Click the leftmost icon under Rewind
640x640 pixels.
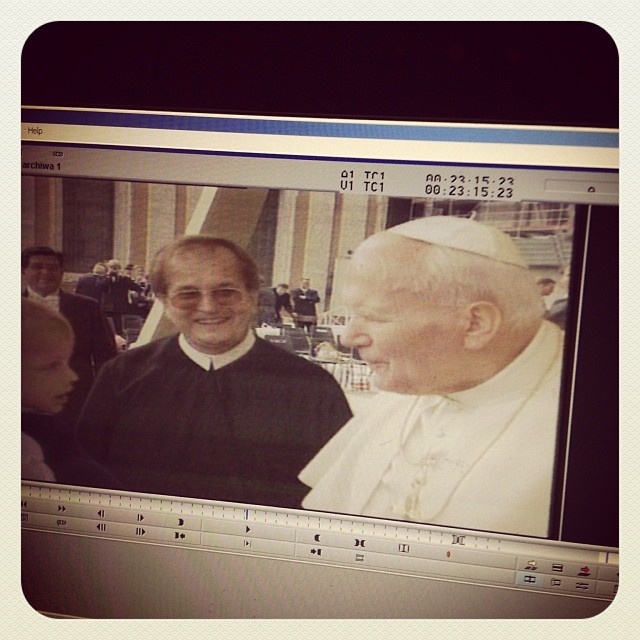pyautogui.click(x=24, y=518)
